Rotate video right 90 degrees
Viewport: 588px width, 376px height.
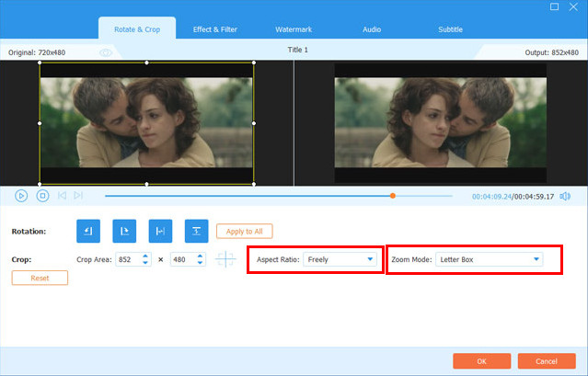pyautogui.click(x=123, y=231)
